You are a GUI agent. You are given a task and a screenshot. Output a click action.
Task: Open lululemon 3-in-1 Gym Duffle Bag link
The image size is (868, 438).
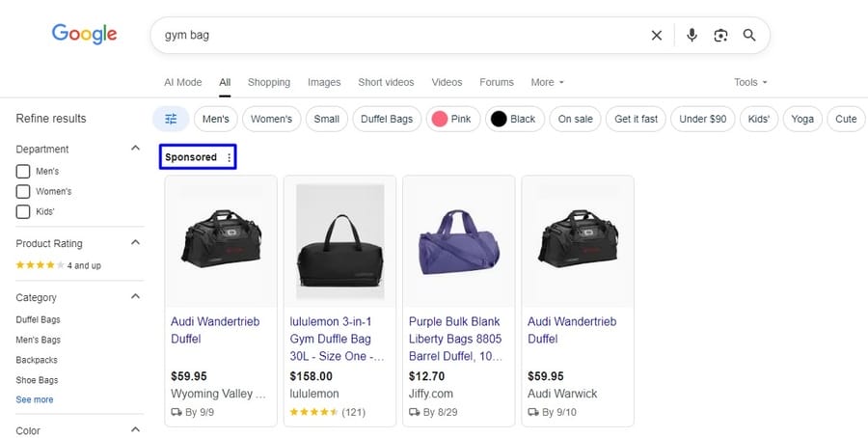(337, 339)
